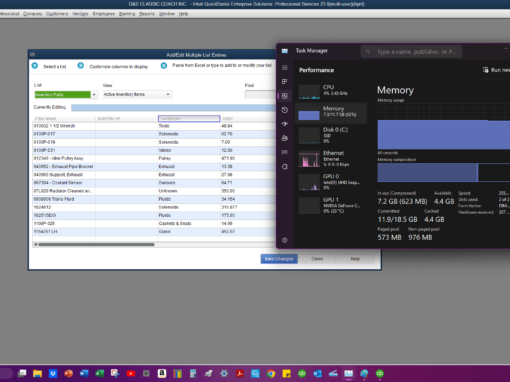Open Help in the QuickBooks menu bar
Screen dimensions: 510x382
183,14
